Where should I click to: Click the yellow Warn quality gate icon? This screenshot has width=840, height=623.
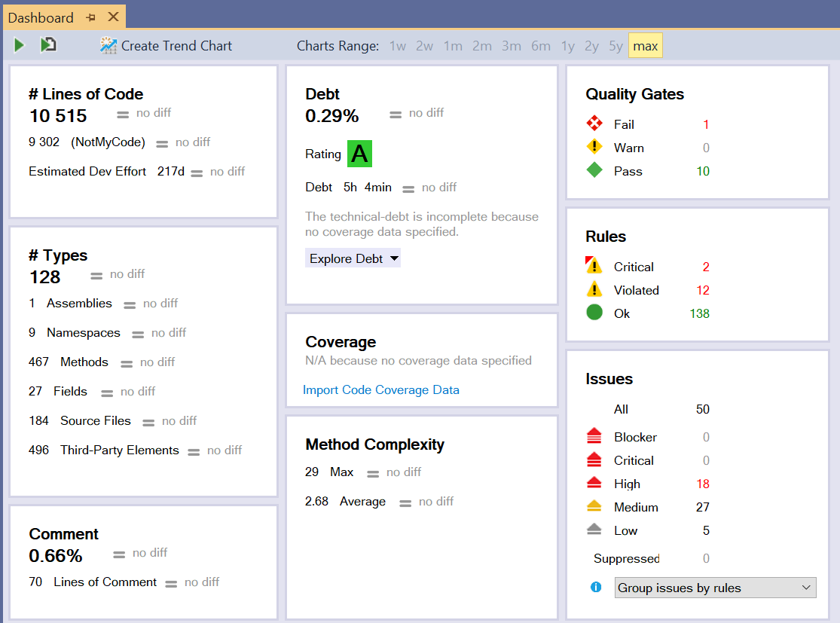[594, 148]
